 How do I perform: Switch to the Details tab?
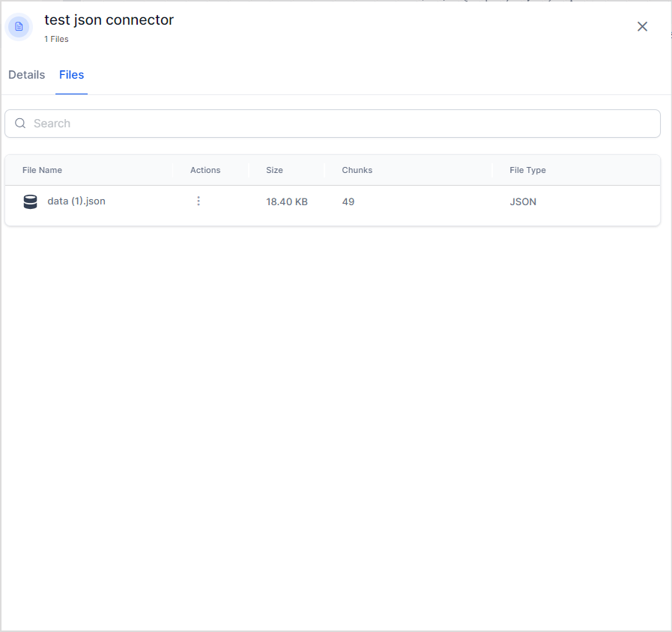(27, 75)
